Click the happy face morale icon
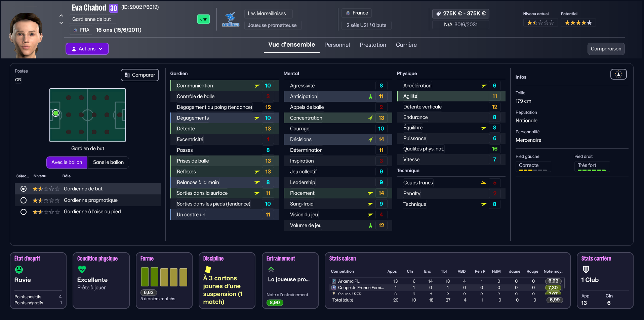The height and width of the screenshot is (320, 644). click(19, 269)
